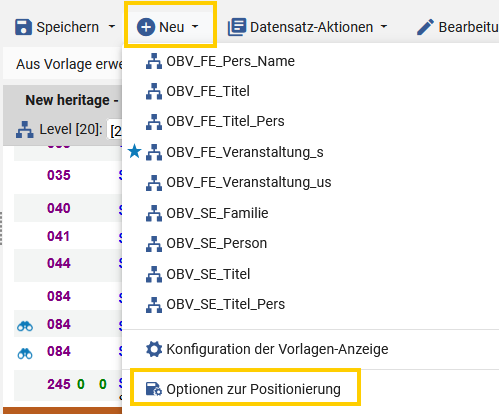
Task: Click the Level [20] input field
Action: pyautogui.click(x=114, y=130)
